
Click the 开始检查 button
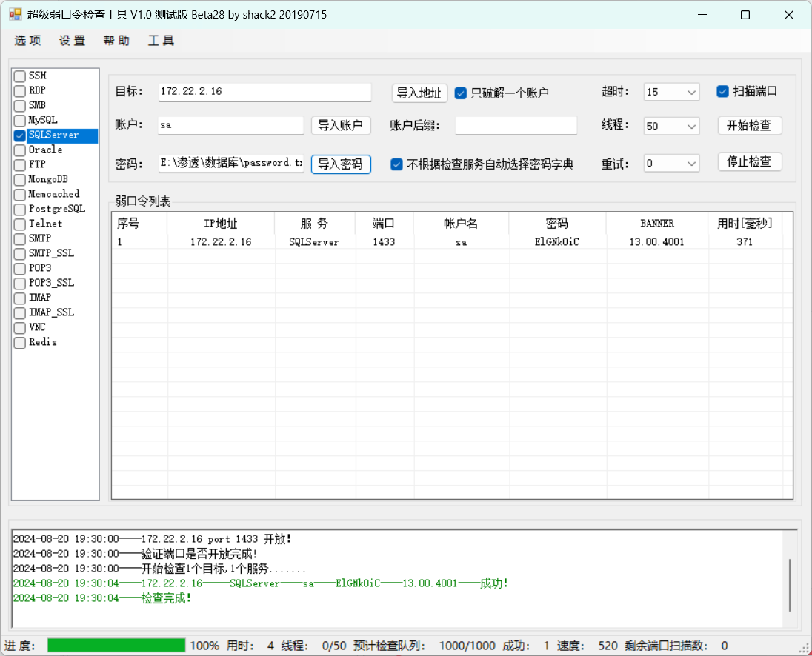tap(750, 126)
